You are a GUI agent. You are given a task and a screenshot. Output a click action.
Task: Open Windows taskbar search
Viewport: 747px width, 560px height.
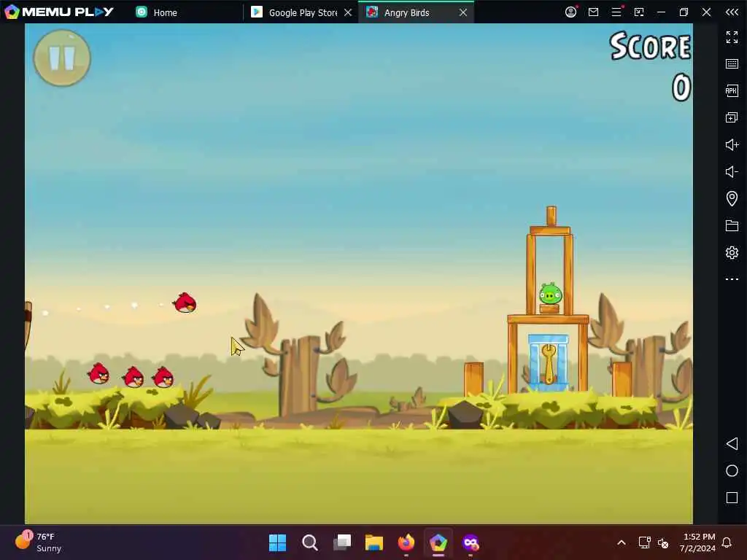click(309, 542)
